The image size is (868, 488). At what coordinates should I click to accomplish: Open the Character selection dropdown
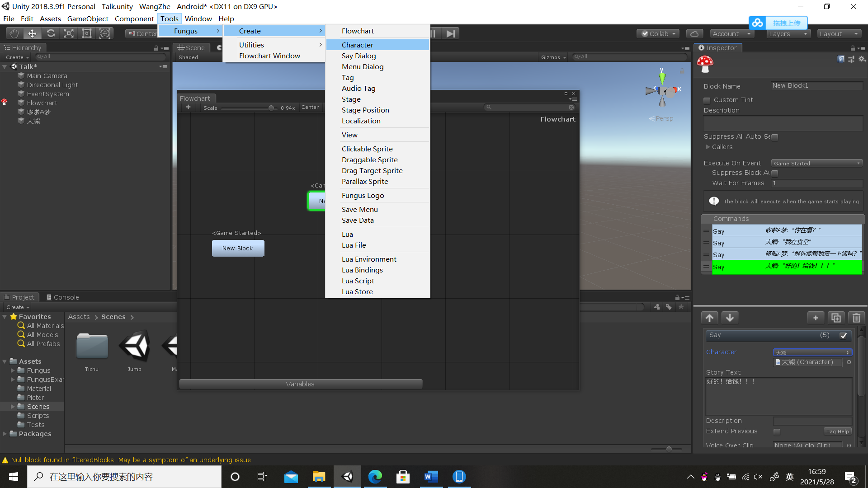point(812,352)
